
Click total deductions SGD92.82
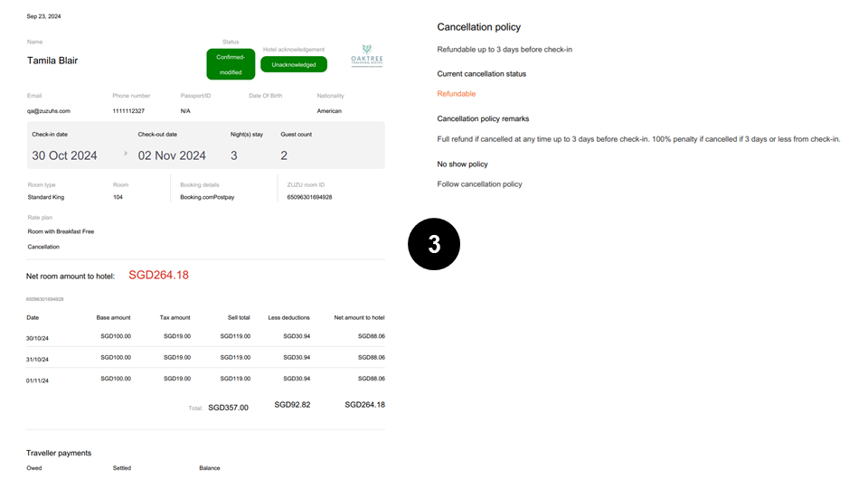click(x=292, y=405)
